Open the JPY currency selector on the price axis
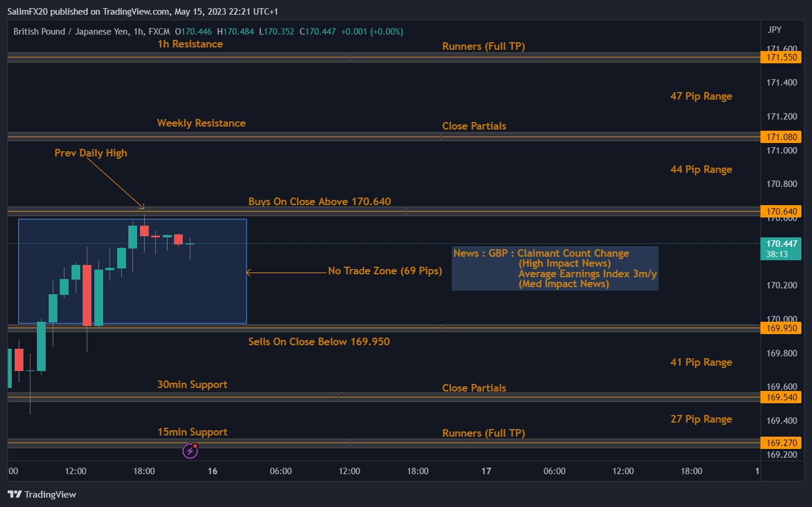812x507 pixels. pos(773,30)
